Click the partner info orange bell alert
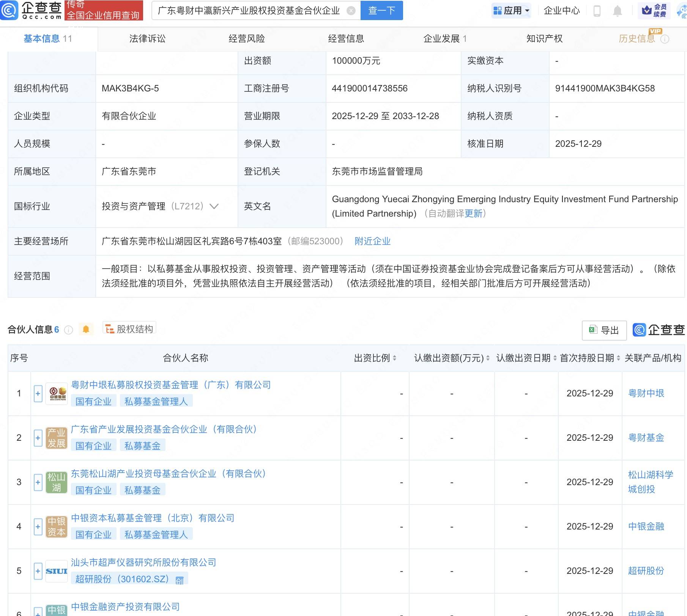The width and height of the screenshot is (687, 616). (x=86, y=329)
